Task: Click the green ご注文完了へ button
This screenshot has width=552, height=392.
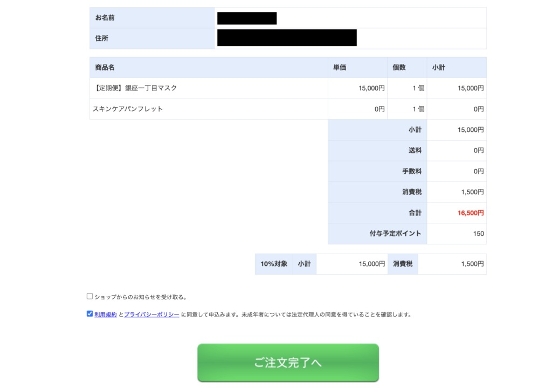Action: pos(288,362)
